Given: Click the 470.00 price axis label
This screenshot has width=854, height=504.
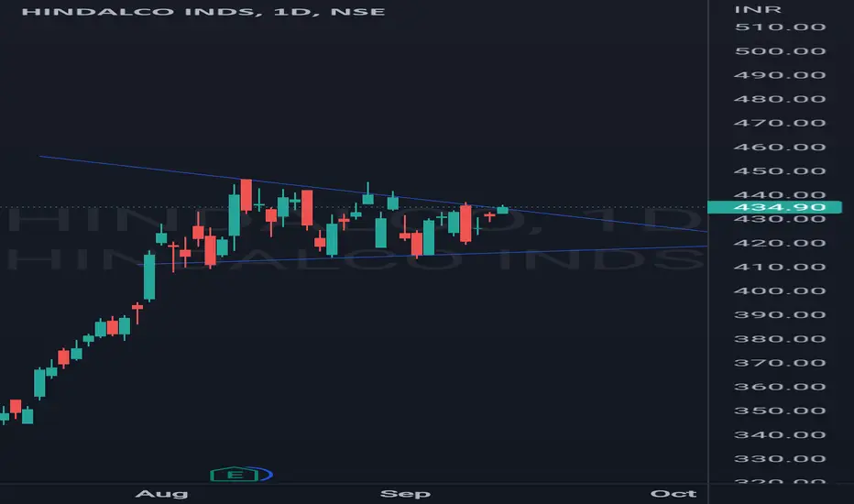Looking at the screenshot, I should point(780,123).
